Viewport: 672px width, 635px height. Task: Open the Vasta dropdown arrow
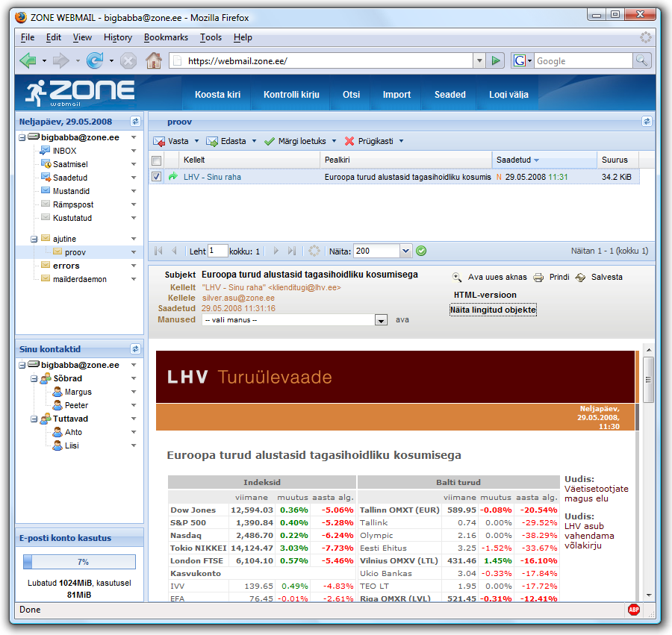[196, 141]
